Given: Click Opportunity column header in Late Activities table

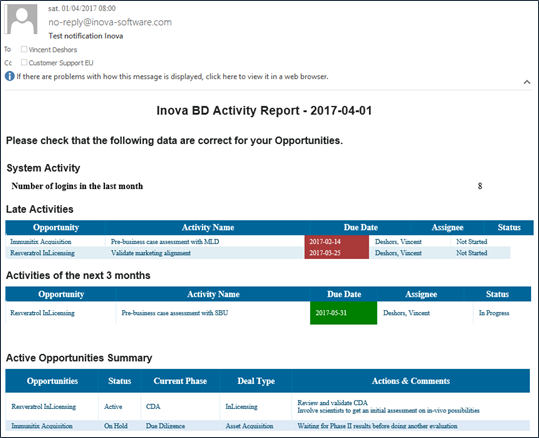Looking at the screenshot, I should pyautogui.click(x=56, y=227).
